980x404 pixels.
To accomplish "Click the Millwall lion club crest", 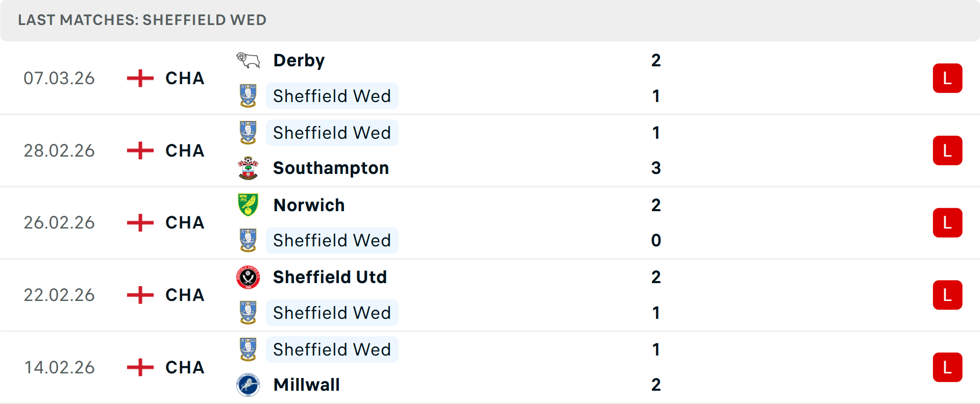I will click(248, 385).
